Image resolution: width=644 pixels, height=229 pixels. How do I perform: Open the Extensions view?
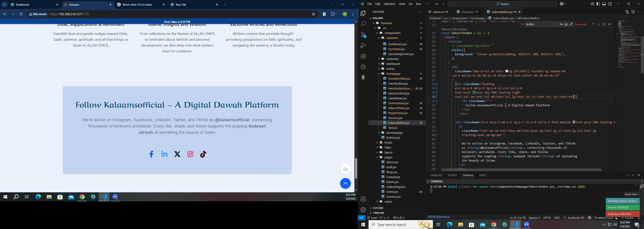pyautogui.click(x=363, y=56)
